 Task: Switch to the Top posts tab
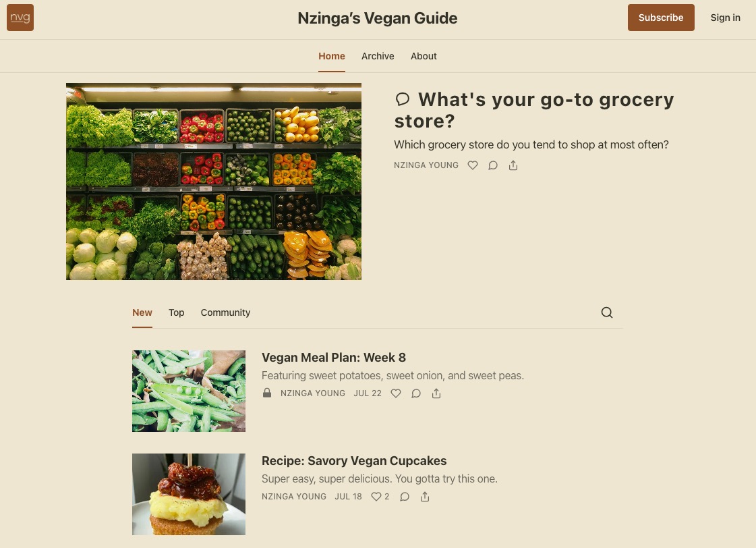coord(177,312)
